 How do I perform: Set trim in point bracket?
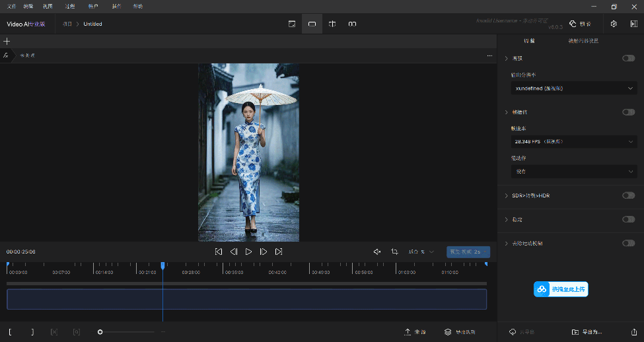pos(10,331)
